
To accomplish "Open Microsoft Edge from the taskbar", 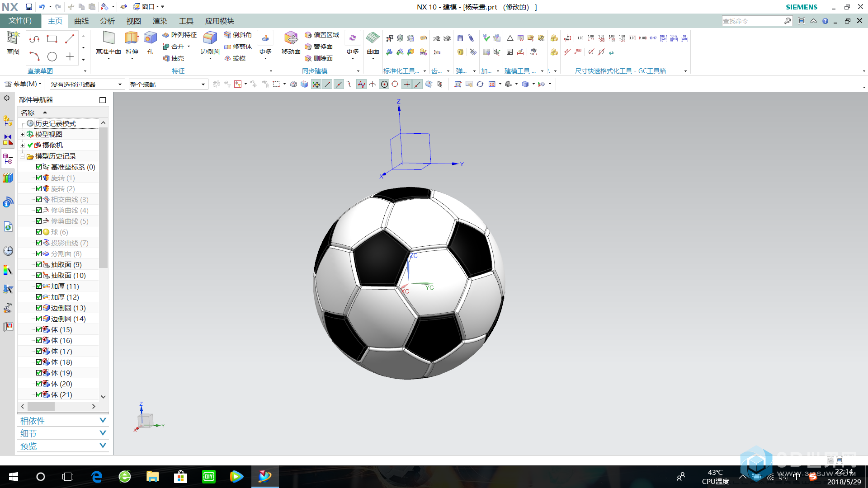I will (x=96, y=477).
